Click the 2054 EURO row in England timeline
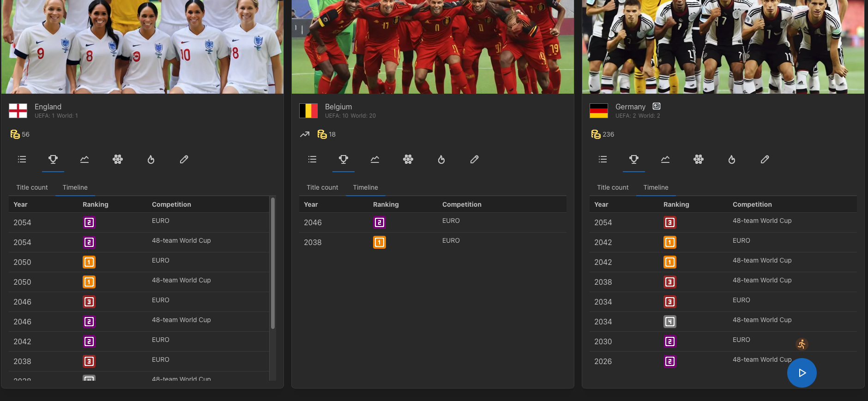The height and width of the screenshot is (401, 868). [139, 222]
